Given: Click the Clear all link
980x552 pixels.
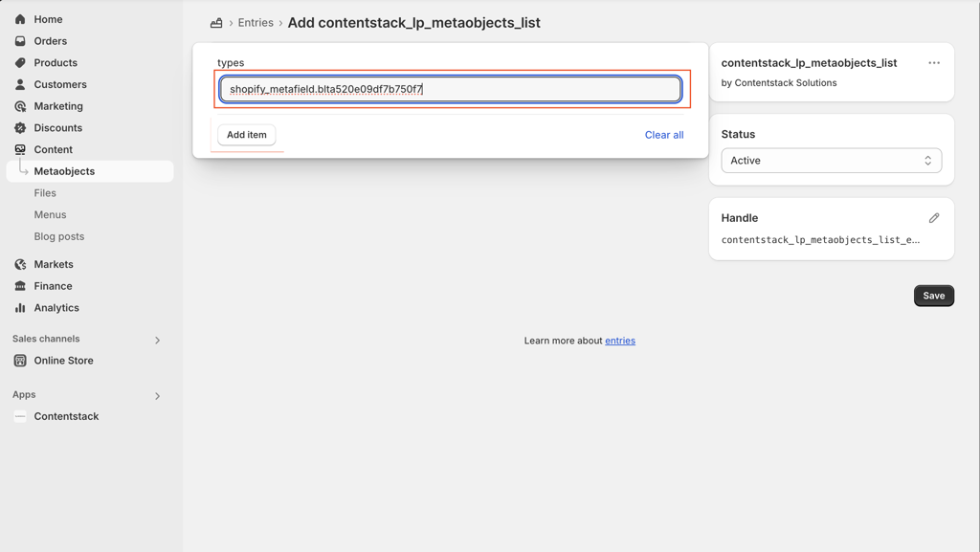Looking at the screenshot, I should 664,135.
